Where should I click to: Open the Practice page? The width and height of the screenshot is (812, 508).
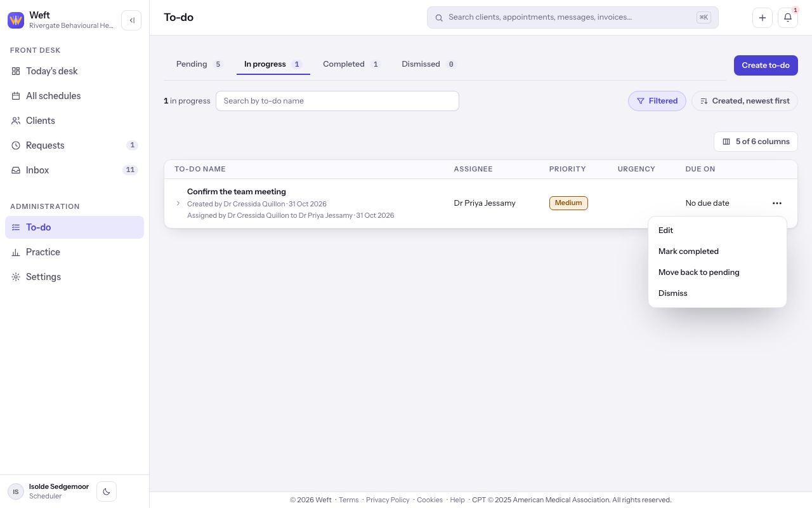(75, 252)
